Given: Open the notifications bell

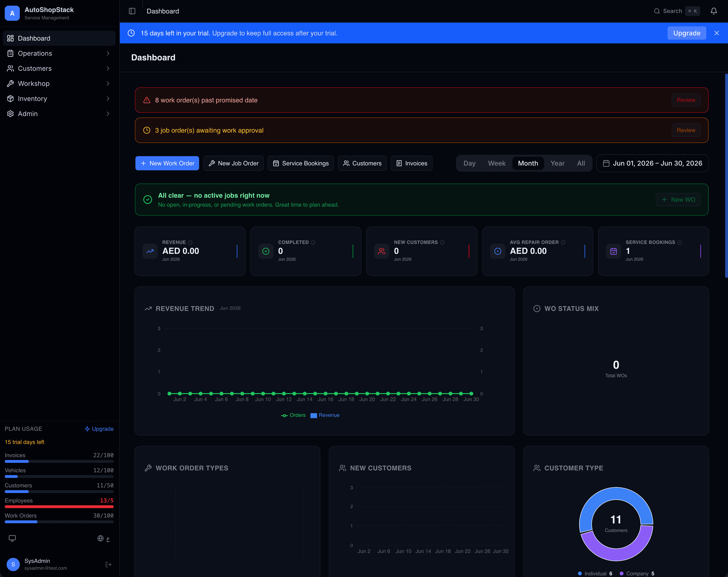Looking at the screenshot, I should 713,11.
